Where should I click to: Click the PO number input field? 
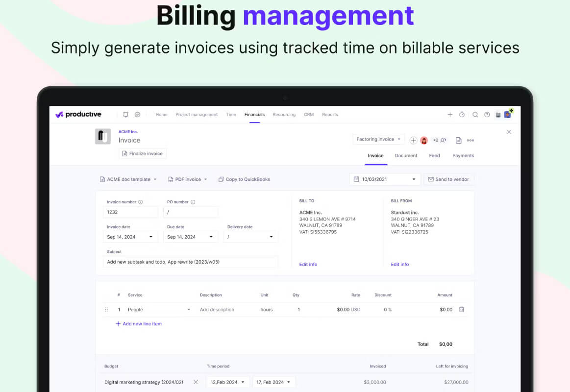[191, 212]
